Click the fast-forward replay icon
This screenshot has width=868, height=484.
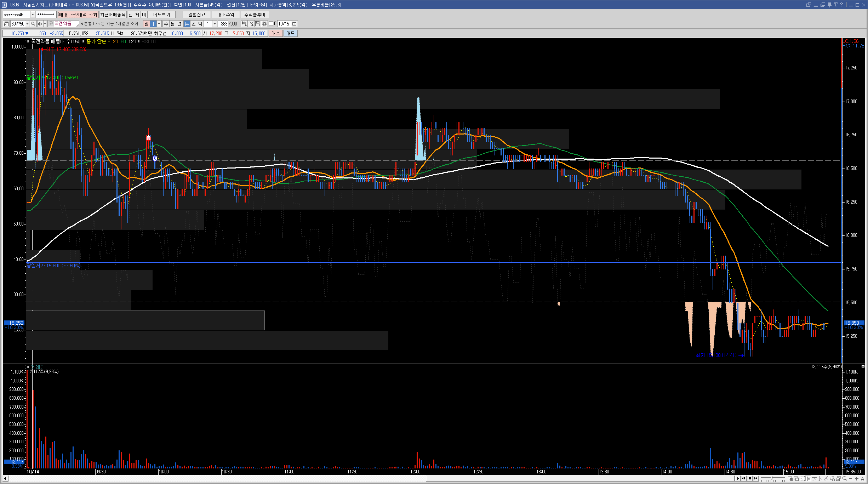756,479
